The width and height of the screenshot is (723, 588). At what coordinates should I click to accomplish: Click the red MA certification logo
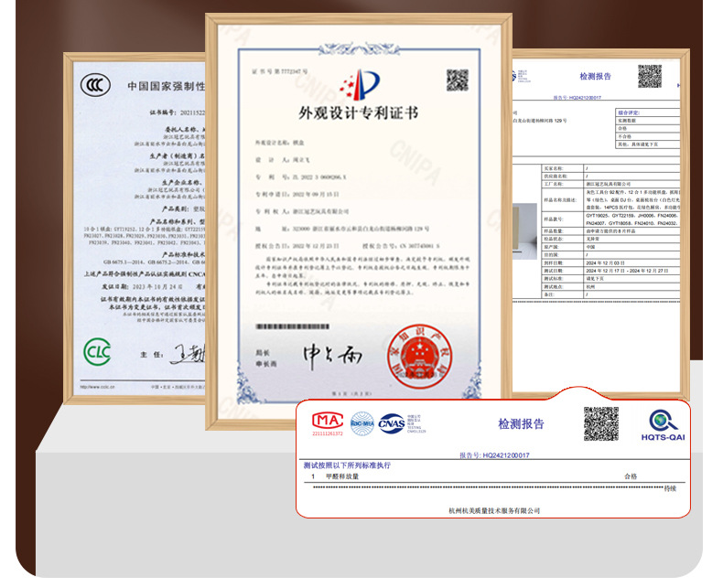pyautogui.click(x=328, y=421)
